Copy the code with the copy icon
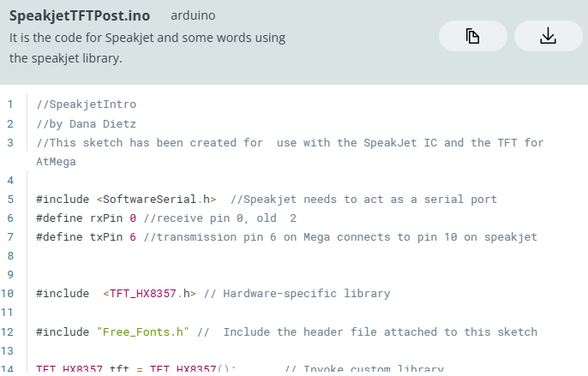 (x=473, y=36)
